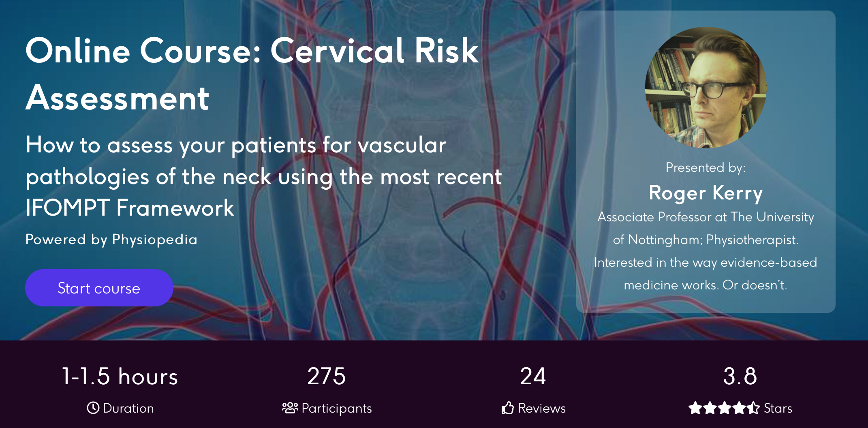The height and width of the screenshot is (428, 868).
Task: Click the presenter bio description text
Action: [x=706, y=251]
